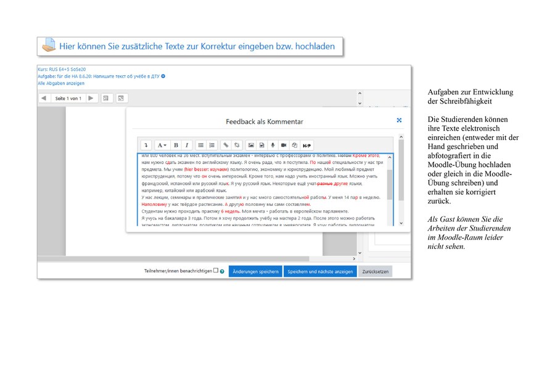Go to previous page arrow

pyautogui.click(x=44, y=99)
